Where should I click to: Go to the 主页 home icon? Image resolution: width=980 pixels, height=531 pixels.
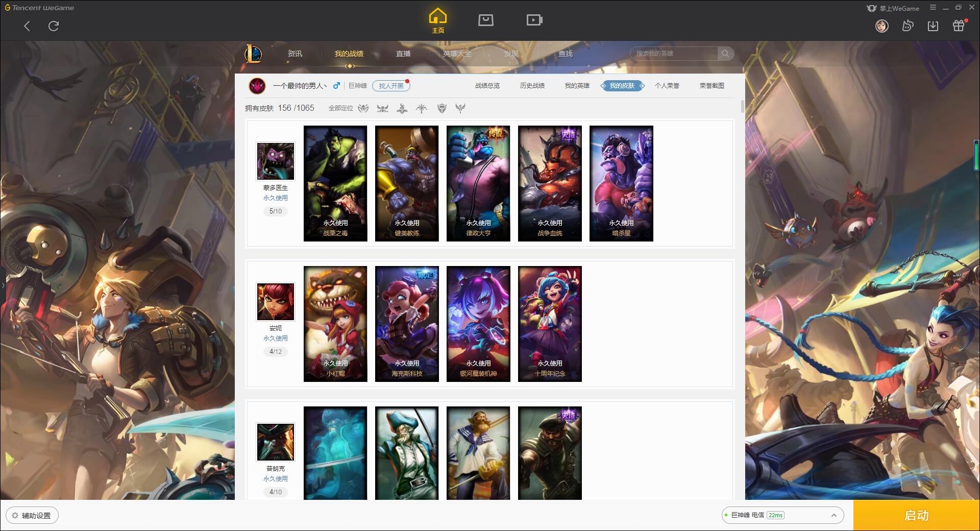coord(437,21)
